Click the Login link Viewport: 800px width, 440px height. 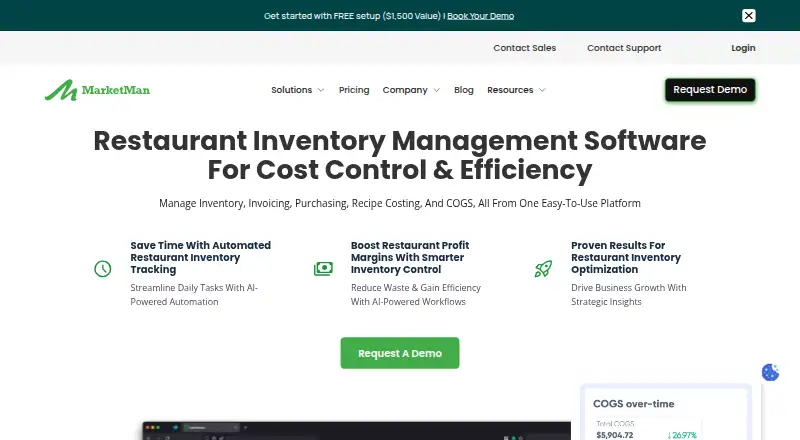tap(743, 48)
